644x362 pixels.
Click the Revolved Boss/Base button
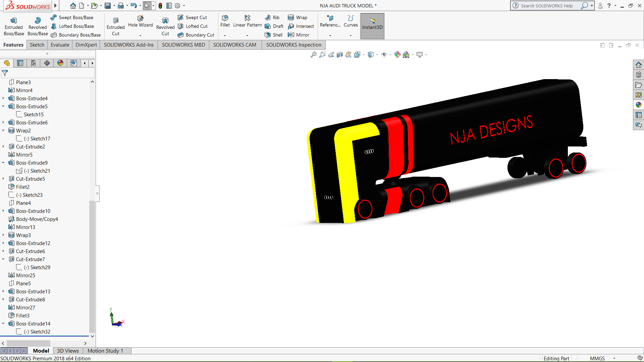pos(38,26)
